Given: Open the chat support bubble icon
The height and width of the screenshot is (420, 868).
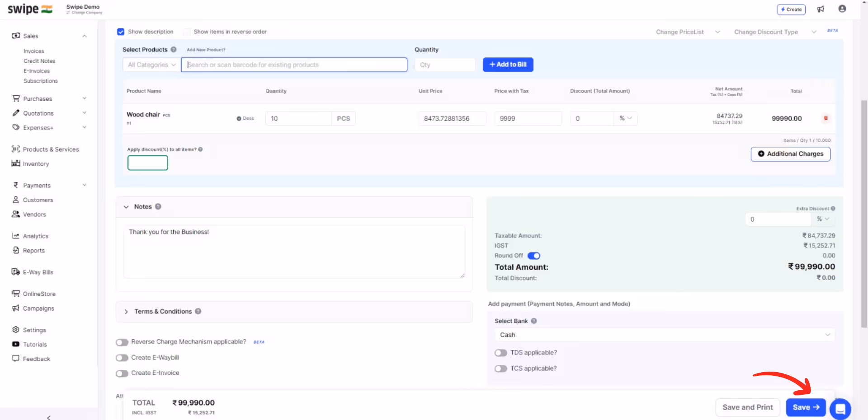Looking at the screenshot, I should coord(840,409).
